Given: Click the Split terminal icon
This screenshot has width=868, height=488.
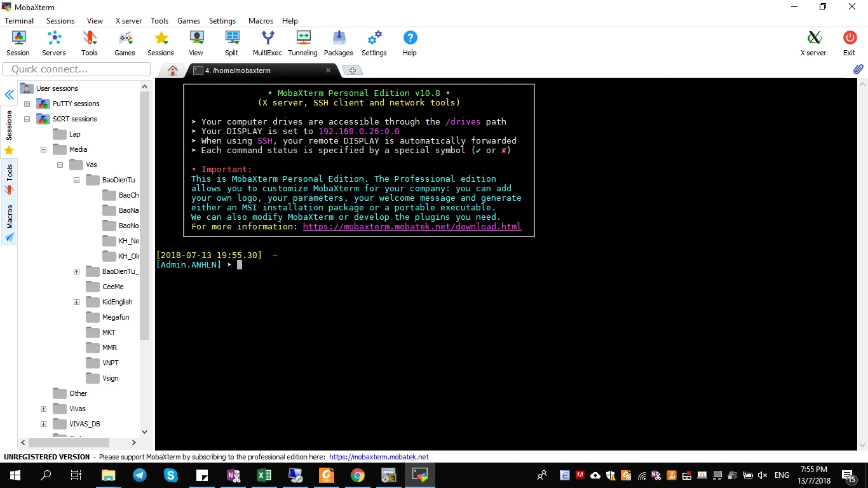Looking at the screenshot, I should click(x=232, y=43).
